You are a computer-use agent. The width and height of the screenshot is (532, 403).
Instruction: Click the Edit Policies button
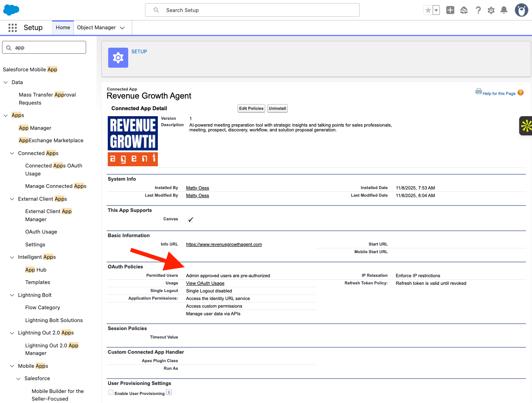[x=251, y=108]
